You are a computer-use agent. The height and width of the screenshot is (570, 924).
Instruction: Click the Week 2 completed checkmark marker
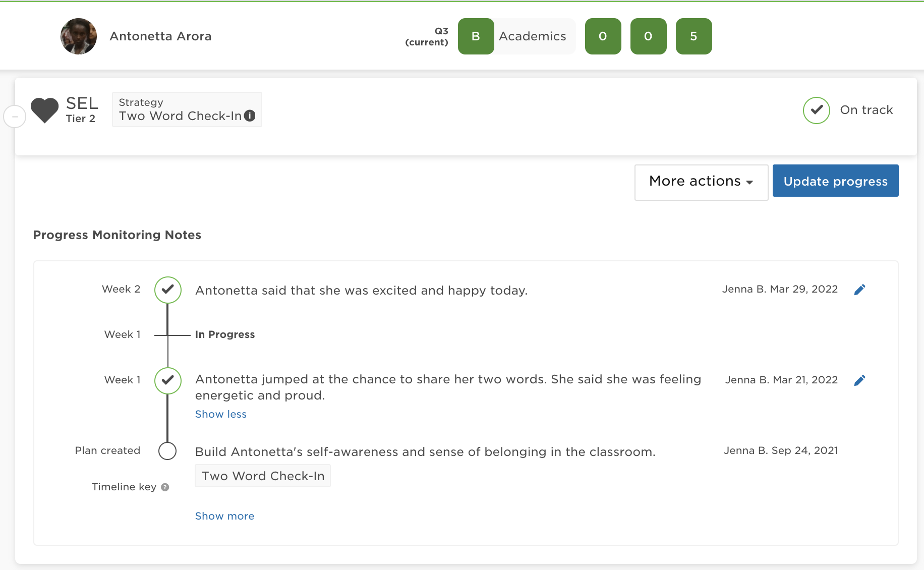click(x=167, y=290)
